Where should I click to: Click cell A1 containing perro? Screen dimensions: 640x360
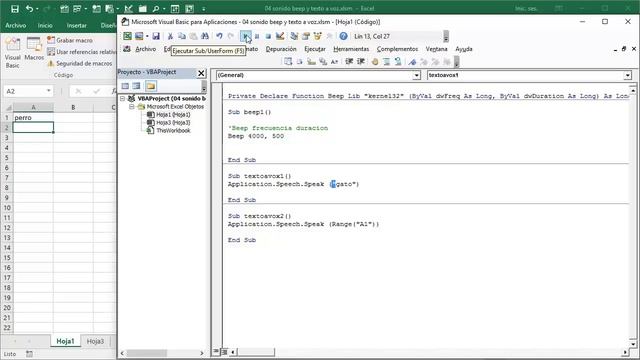(x=33, y=118)
